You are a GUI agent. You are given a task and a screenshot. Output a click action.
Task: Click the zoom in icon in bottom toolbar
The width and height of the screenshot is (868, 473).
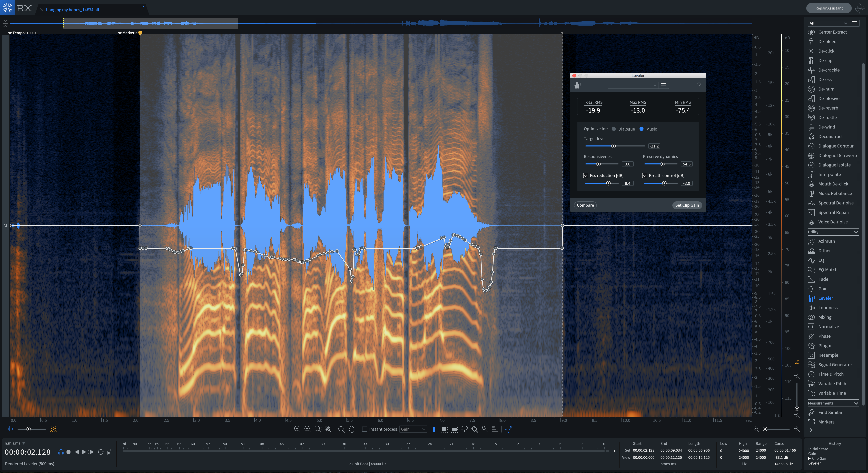pyautogui.click(x=297, y=429)
